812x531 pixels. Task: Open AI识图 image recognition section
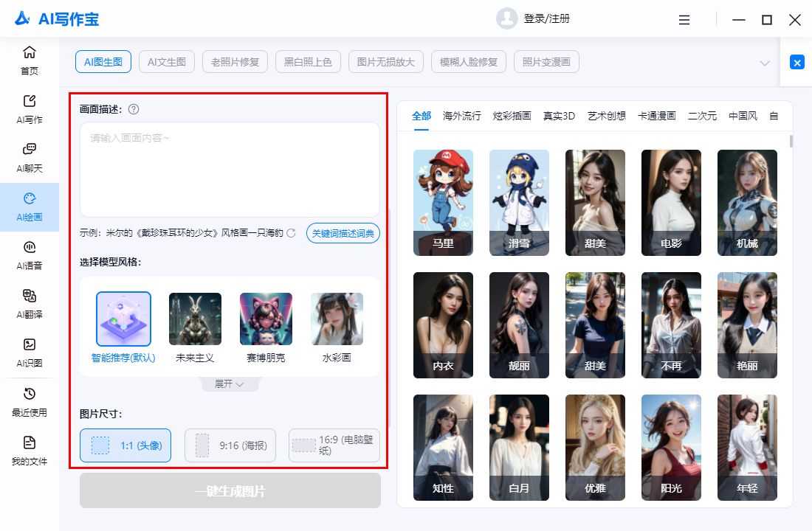point(30,353)
